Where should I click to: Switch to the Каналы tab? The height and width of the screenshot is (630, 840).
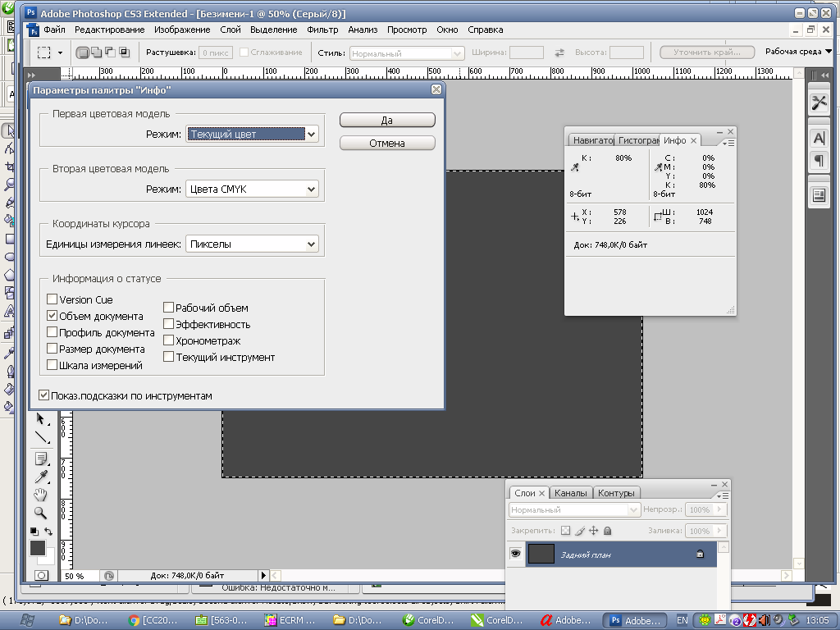[x=570, y=493]
